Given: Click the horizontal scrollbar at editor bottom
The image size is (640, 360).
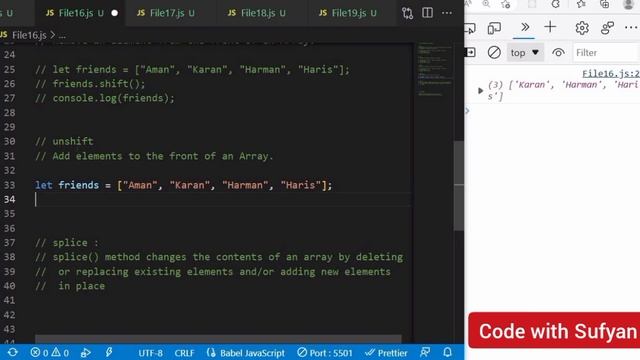Looking at the screenshot, I should click(x=218, y=339).
